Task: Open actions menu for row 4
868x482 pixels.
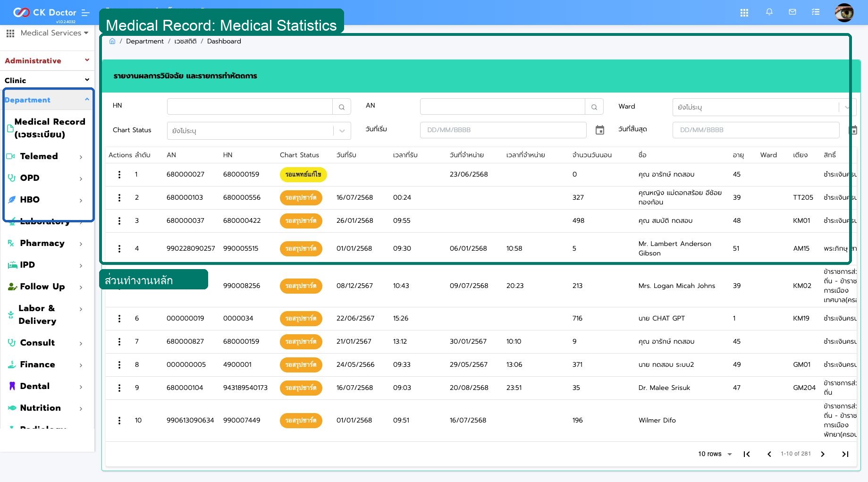Action: coord(119,249)
